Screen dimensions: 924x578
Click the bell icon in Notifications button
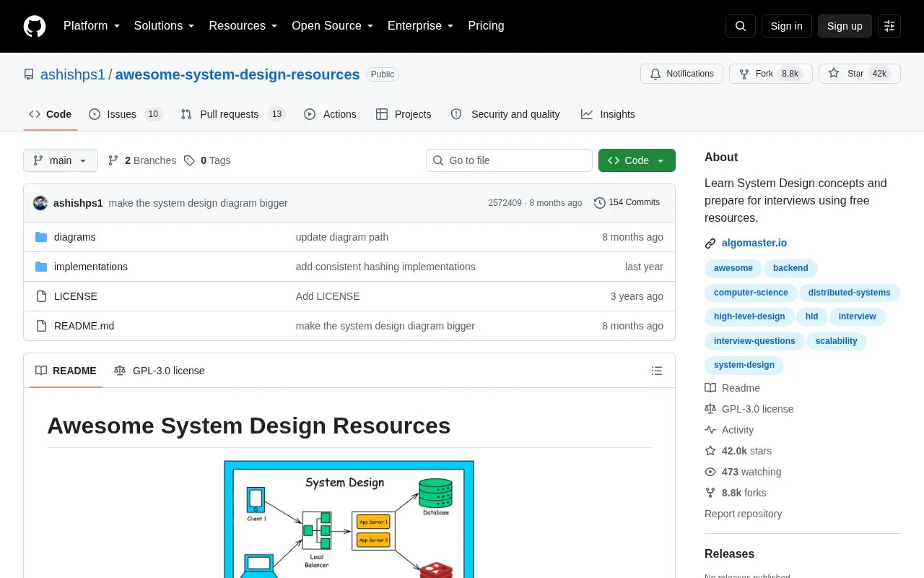655,74
